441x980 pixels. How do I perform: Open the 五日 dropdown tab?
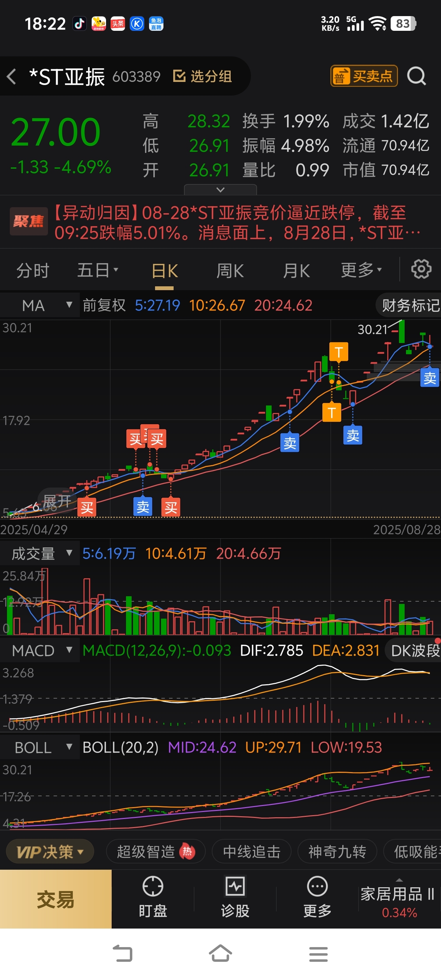(x=98, y=271)
